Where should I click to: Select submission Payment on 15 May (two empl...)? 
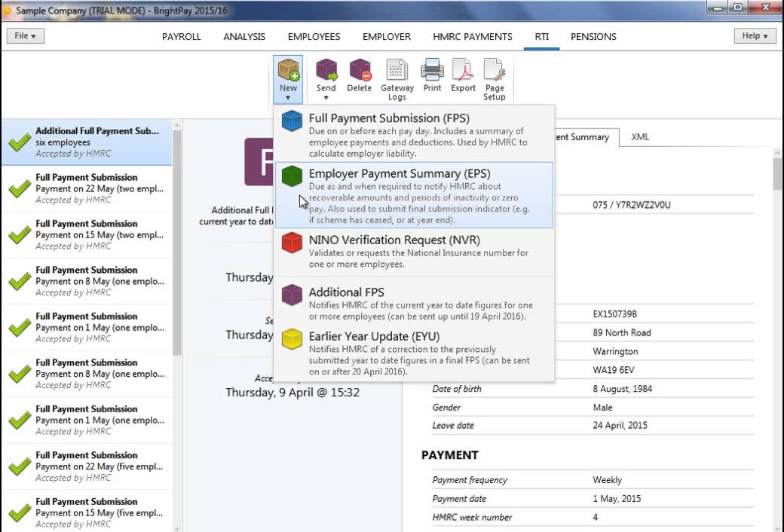point(87,234)
